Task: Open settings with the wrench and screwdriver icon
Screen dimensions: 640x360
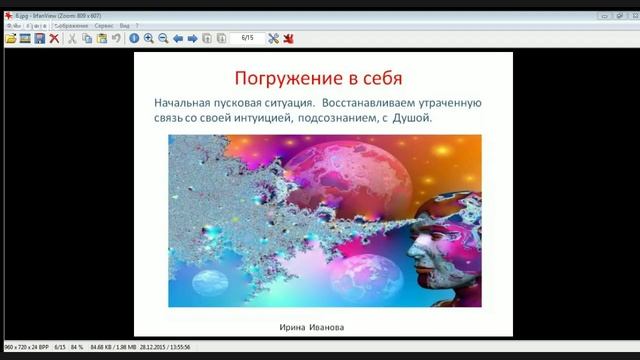Action: click(x=273, y=38)
